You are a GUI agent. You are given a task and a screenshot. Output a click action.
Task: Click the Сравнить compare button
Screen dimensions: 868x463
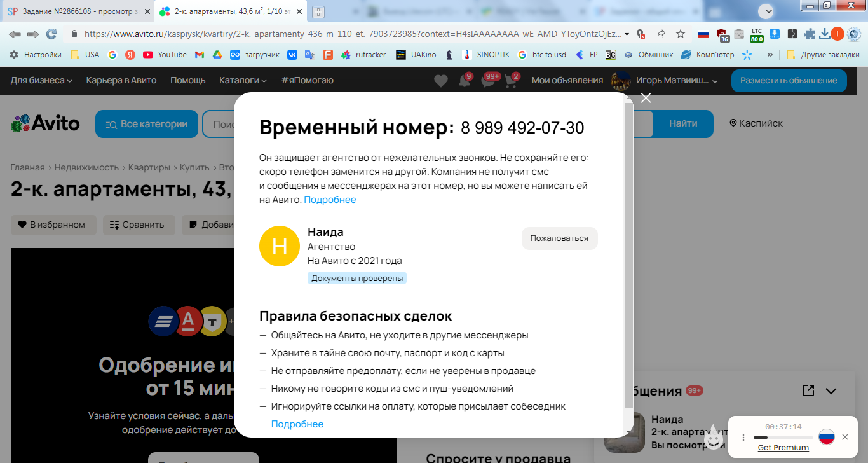click(139, 225)
